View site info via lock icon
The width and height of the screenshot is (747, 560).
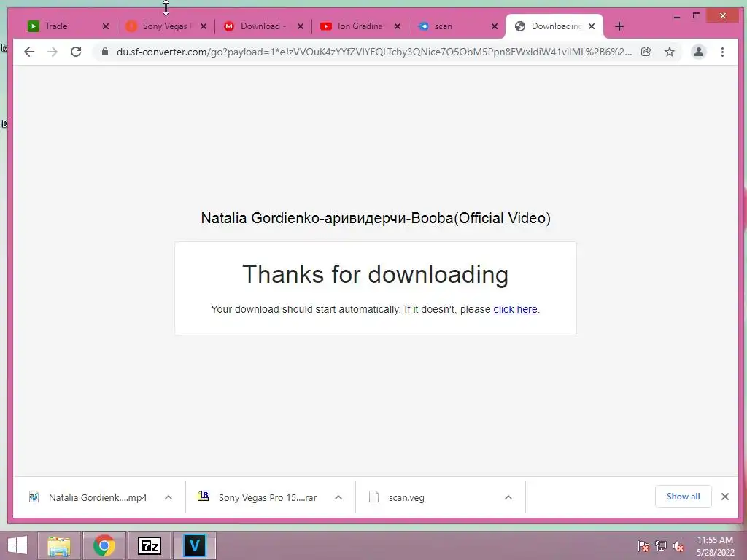point(105,52)
